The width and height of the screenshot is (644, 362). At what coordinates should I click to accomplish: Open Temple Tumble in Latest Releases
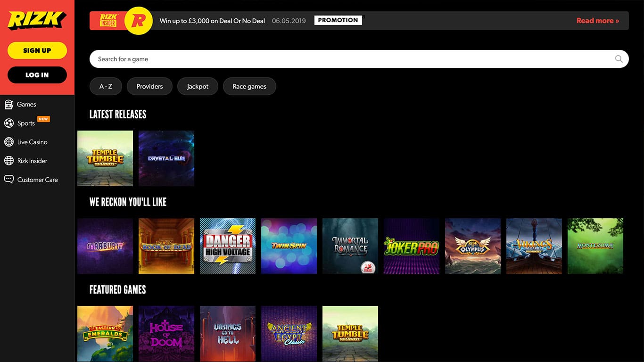coord(105,158)
